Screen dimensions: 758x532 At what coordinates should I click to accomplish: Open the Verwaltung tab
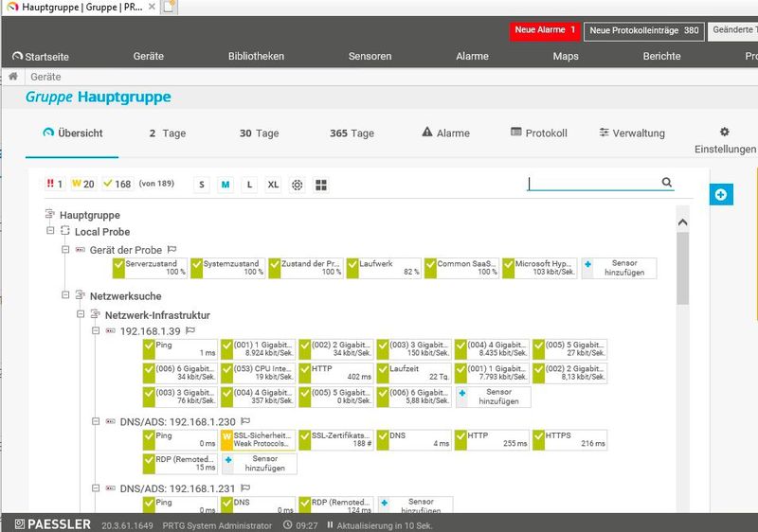(x=632, y=133)
